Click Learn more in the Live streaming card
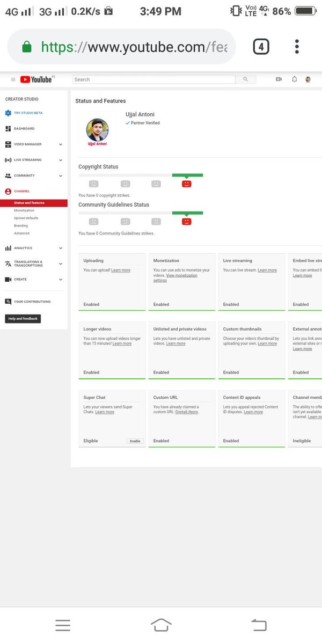The height and width of the screenshot is (644, 322). pyautogui.click(x=267, y=270)
